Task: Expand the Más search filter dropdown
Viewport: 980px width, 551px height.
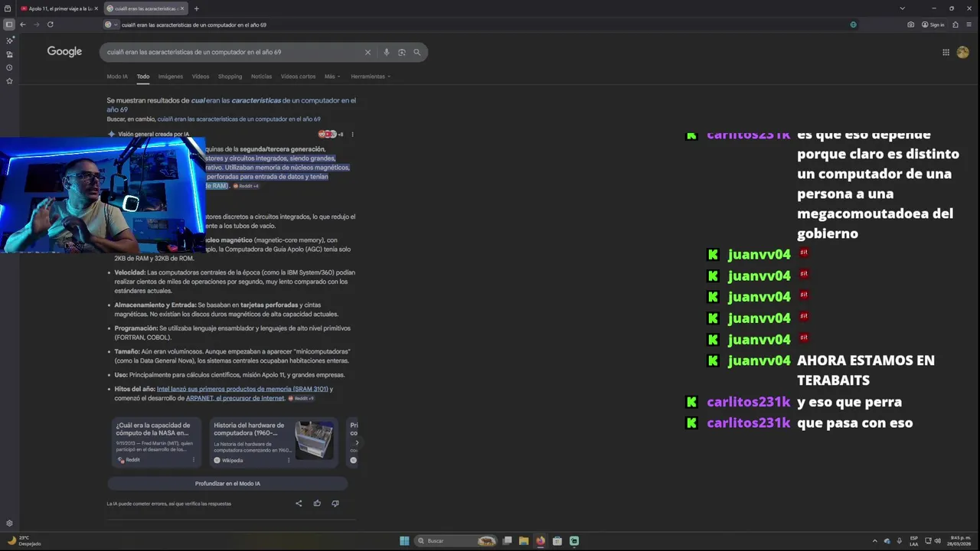Action: [x=331, y=77]
